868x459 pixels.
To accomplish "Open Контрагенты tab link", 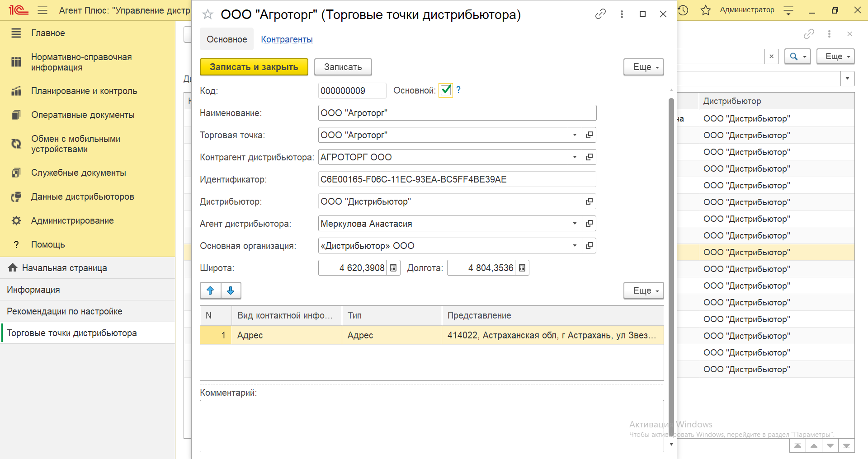I will 287,39.
